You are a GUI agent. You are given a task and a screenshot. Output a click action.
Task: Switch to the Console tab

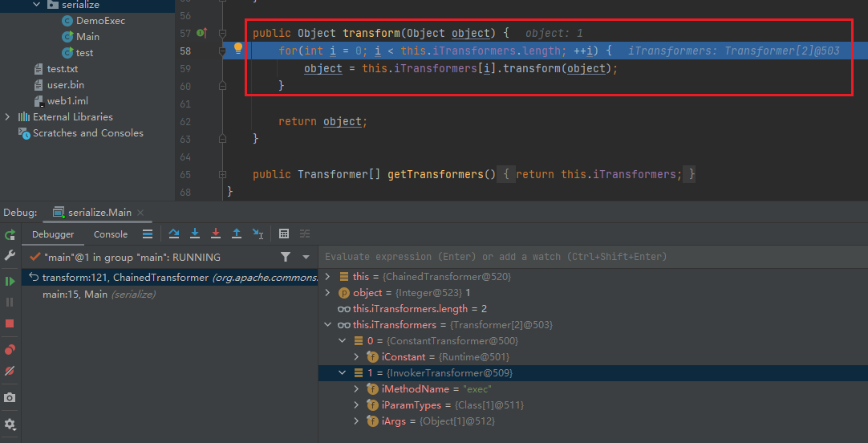111,234
